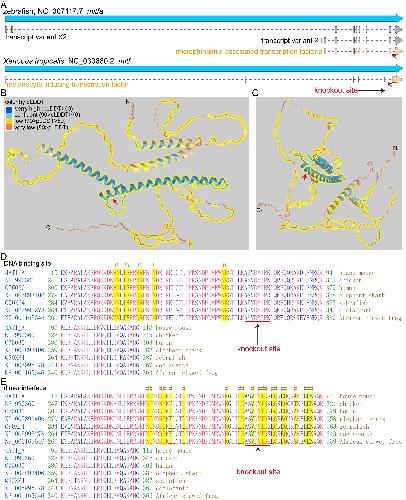Click 'African clawed frog' in first DNA binding block
The width and height of the screenshot is (406, 500).
[x=370, y=318]
